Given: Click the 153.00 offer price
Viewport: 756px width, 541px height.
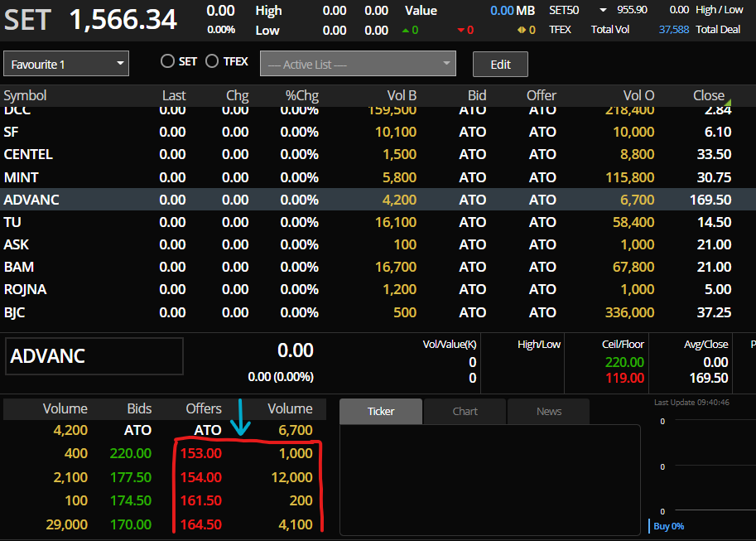Looking at the screenshot, I should click(x=202, y=453).
